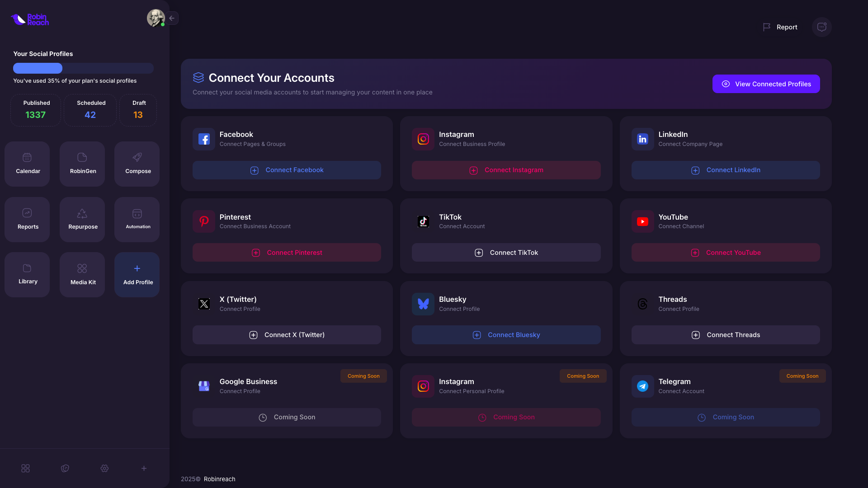This screenshot has width=868, height=488.
Task: Open the Media Kit tile
Action: pyautogui.click(x=82, y=274)
